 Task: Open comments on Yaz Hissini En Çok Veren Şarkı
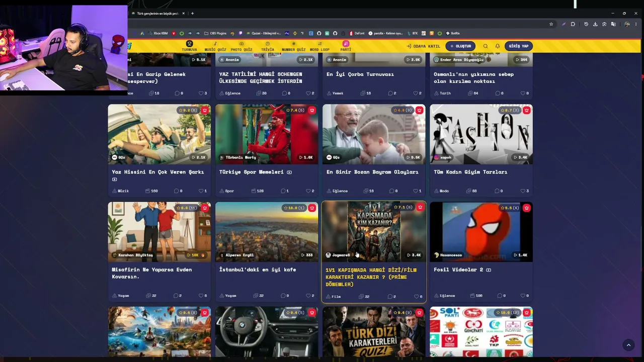[178, 191]
